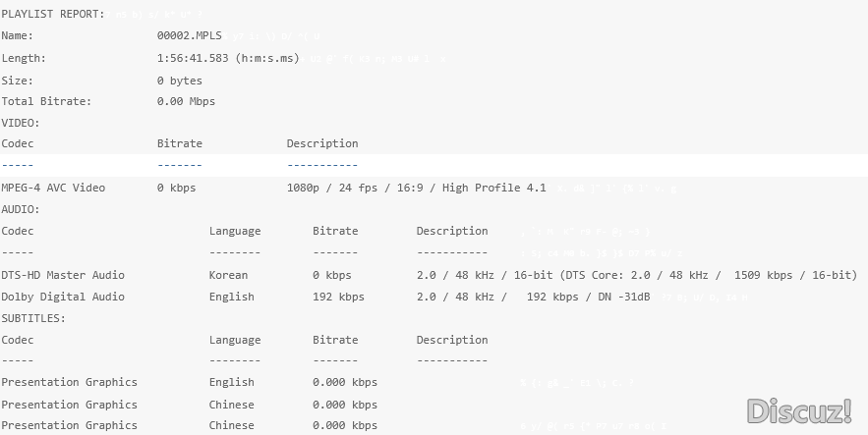Image resolution: width=868 pixels, height=435 pixels.
Task: Click the Korean audio language
Action: tap(228, 275)
